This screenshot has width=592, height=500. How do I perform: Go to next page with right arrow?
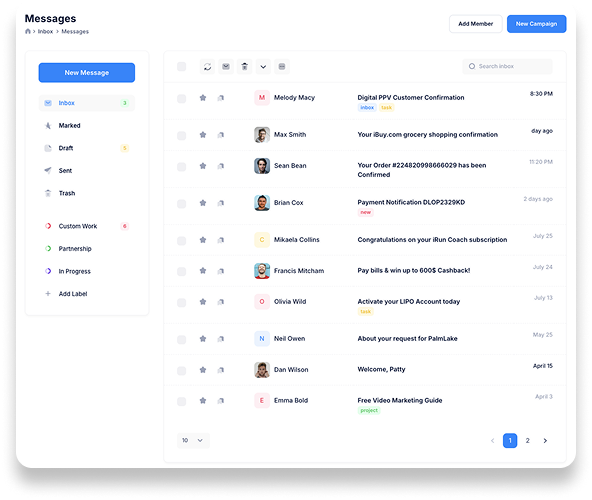(545, 441)
